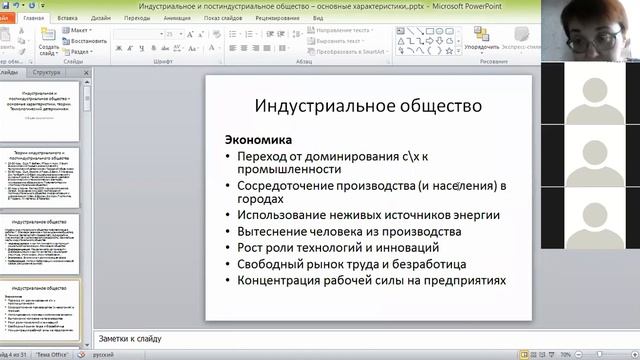This screenshot has width=640, height=360.
Task: Switch to the Структура outline tab
Action: coord(47,73)
